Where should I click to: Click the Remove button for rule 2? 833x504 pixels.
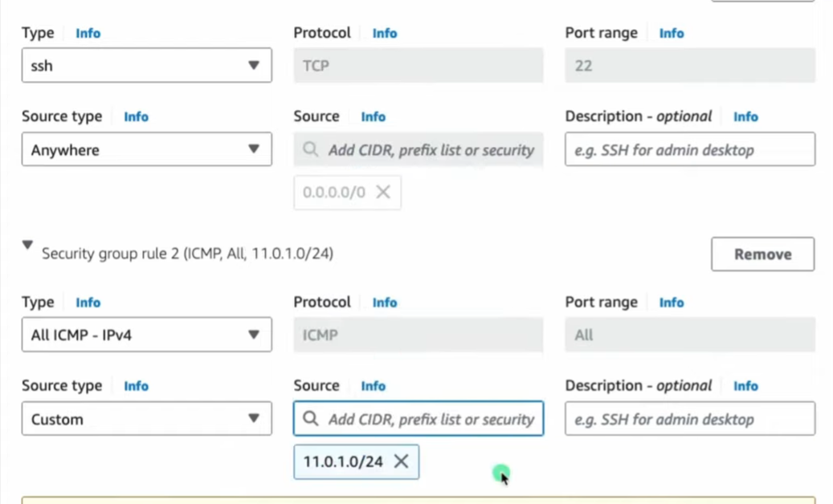click(x=762, y=254)
